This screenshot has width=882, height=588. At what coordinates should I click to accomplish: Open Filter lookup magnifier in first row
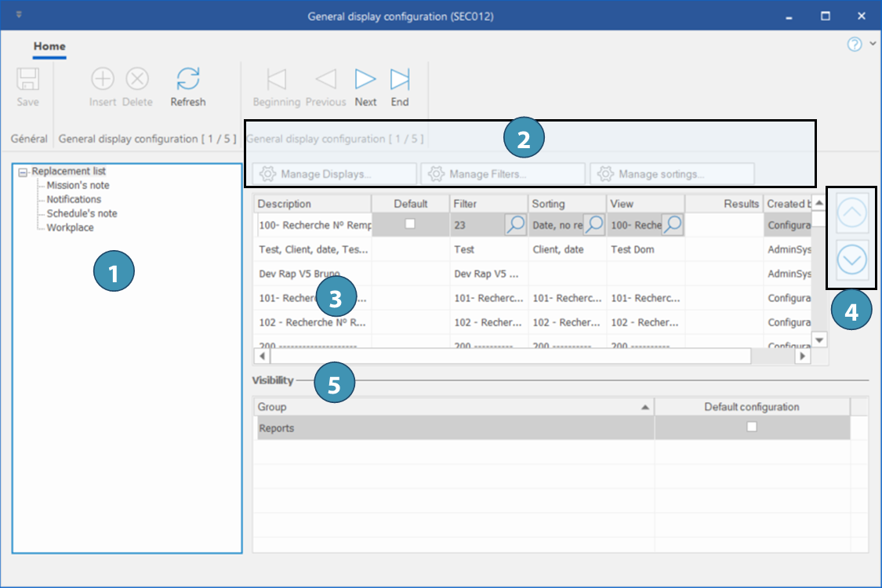click(x=515, y=225)
